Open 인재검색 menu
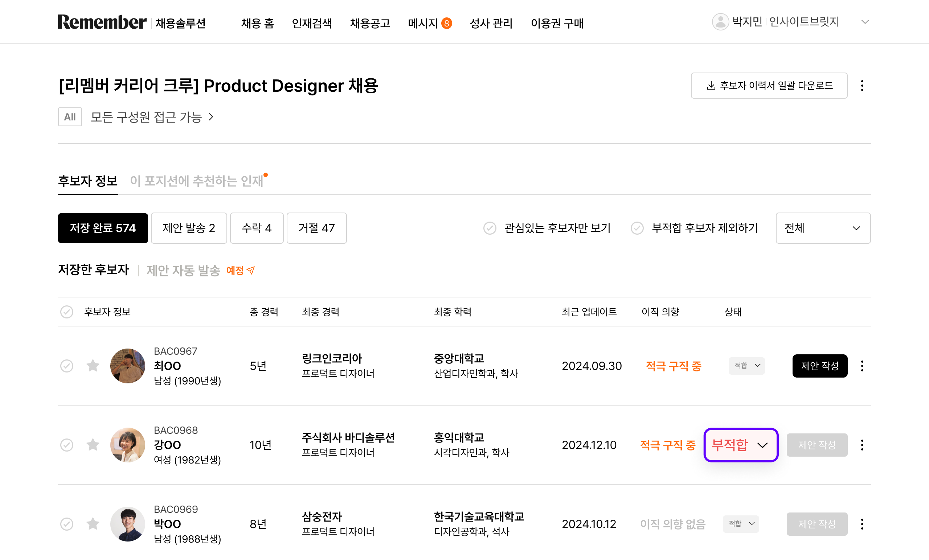The height and width of the screenshot is (560, 929). click(x=312, y=23)
